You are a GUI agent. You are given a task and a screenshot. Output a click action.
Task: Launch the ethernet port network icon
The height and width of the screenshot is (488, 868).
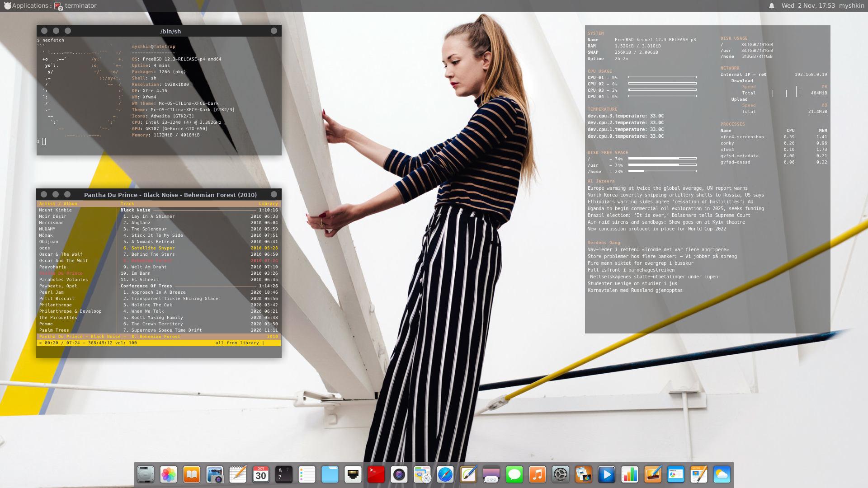click(353, 474)
